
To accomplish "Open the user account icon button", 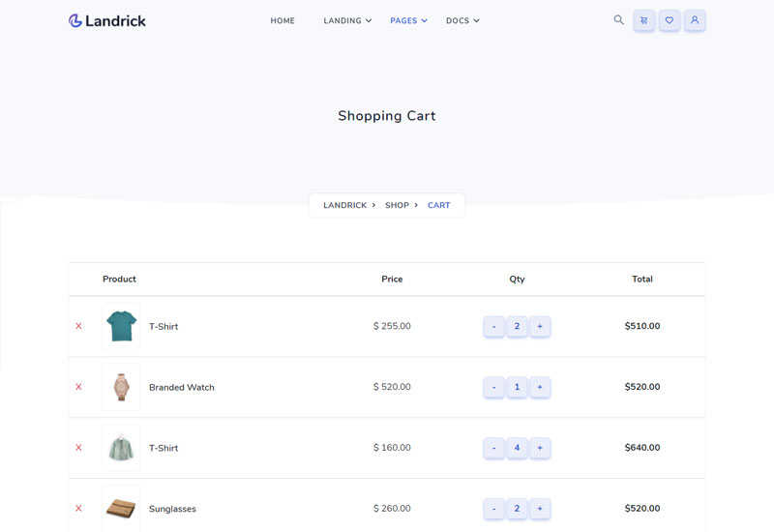I will tap(695, 20).
